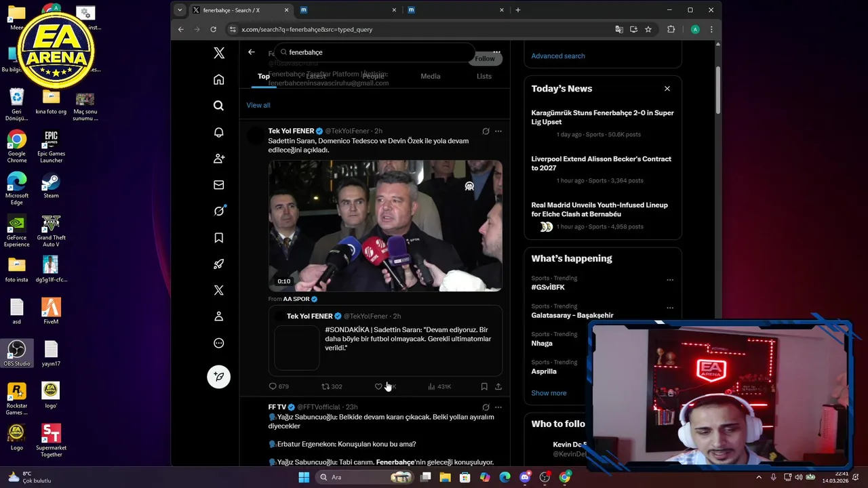The image size is (868, 488).
Task: Open Asprilla trending topic
Action: click(544, 371)
